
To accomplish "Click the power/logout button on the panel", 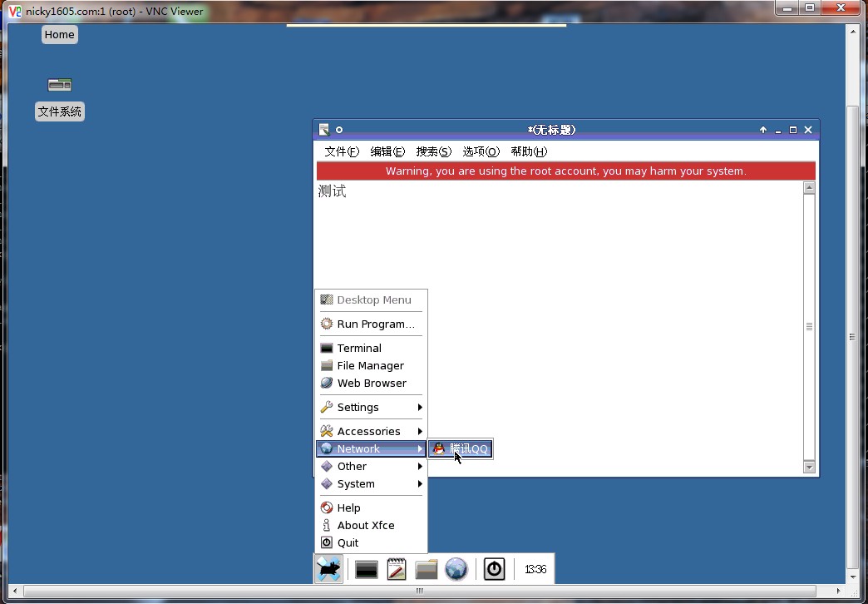I will [495, 569].
